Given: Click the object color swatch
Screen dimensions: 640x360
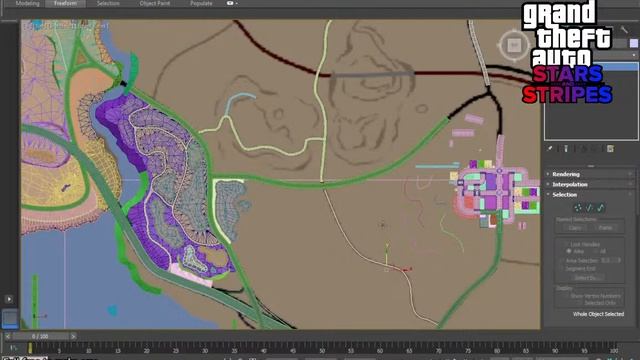Looking at the screenshot, I should pyautogui.click(x=633, y=43).
